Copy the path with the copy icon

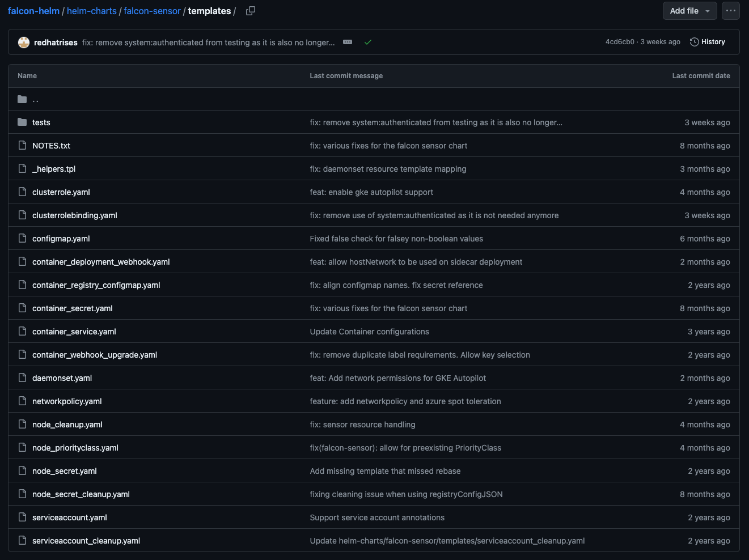[251, 11]
